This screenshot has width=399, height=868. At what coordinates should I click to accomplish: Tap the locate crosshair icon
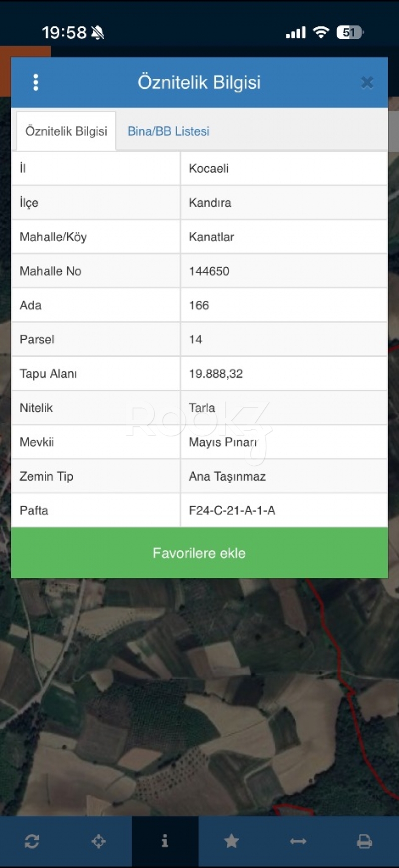tap(99, 842)
